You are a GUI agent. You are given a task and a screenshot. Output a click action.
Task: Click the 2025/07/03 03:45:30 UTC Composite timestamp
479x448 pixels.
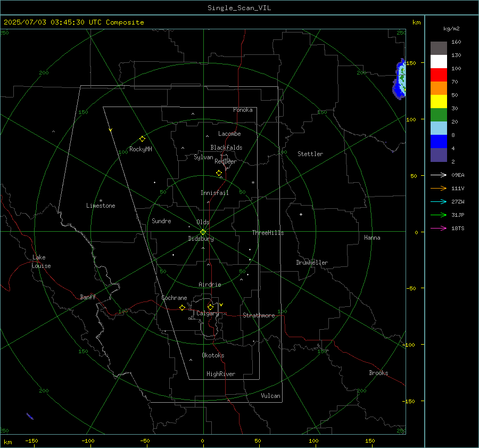(73, 22)
